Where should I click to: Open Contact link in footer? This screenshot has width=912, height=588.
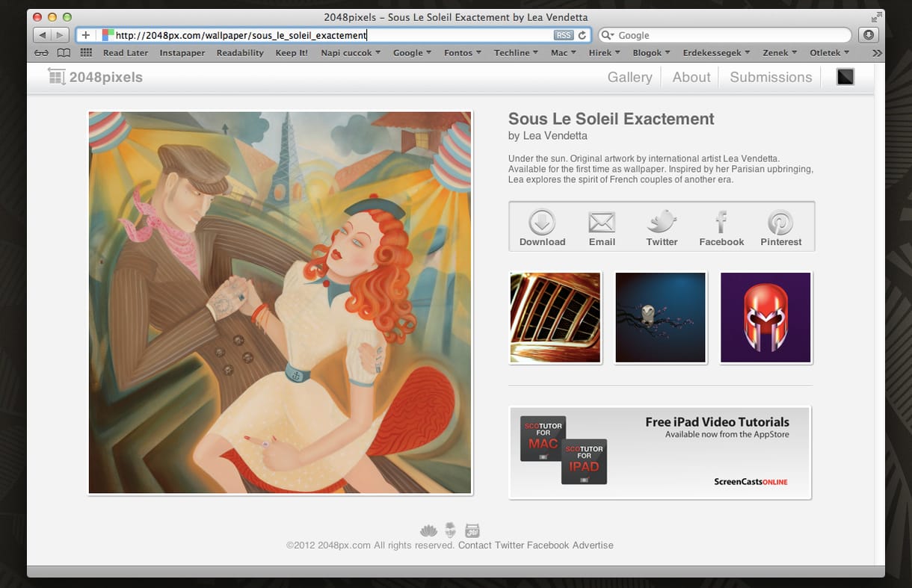(475, 545)
